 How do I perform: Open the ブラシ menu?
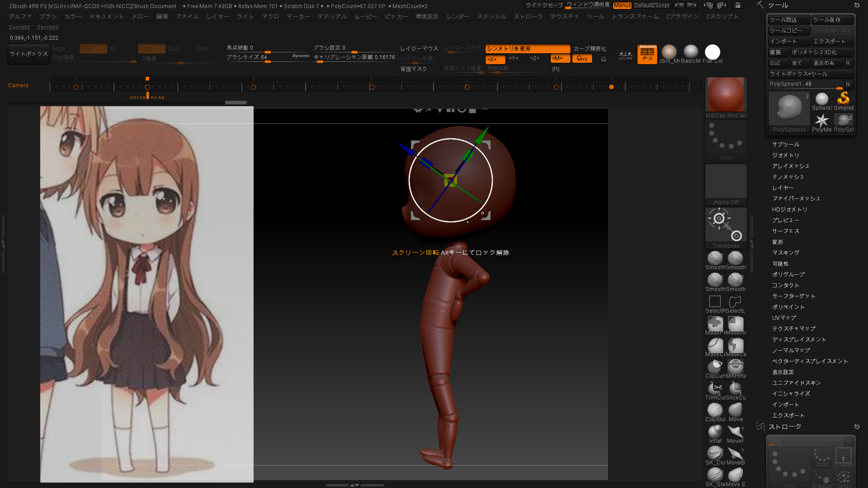(x=48, y=17)
